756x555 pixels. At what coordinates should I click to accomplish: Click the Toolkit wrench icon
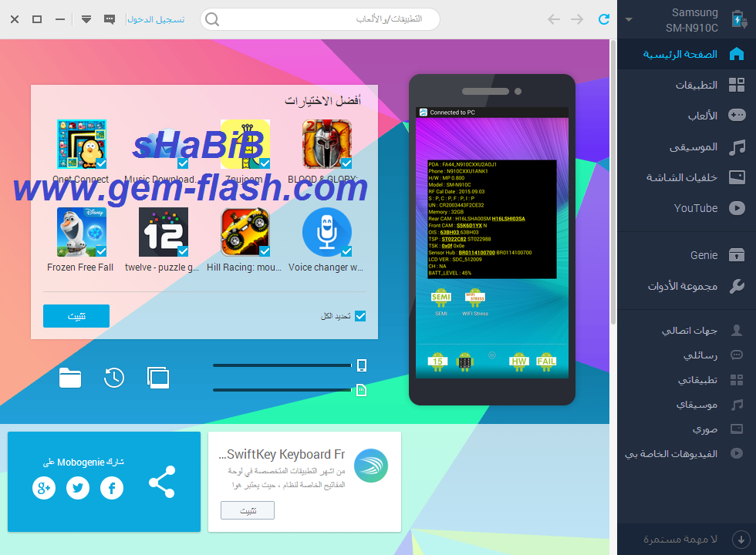(736, 286)
